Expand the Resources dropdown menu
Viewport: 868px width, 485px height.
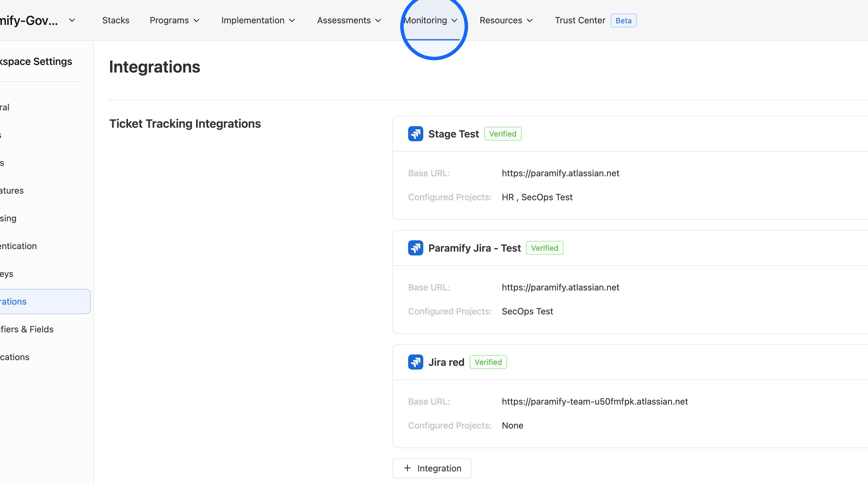click(x=506, y=20)
